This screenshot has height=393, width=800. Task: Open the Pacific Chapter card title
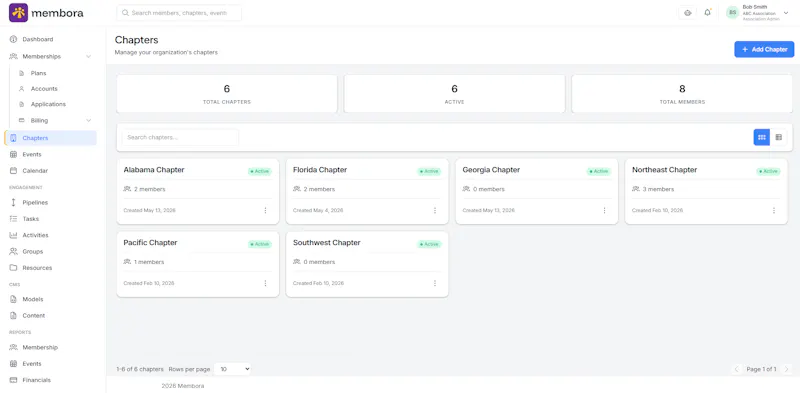(150, 243)
